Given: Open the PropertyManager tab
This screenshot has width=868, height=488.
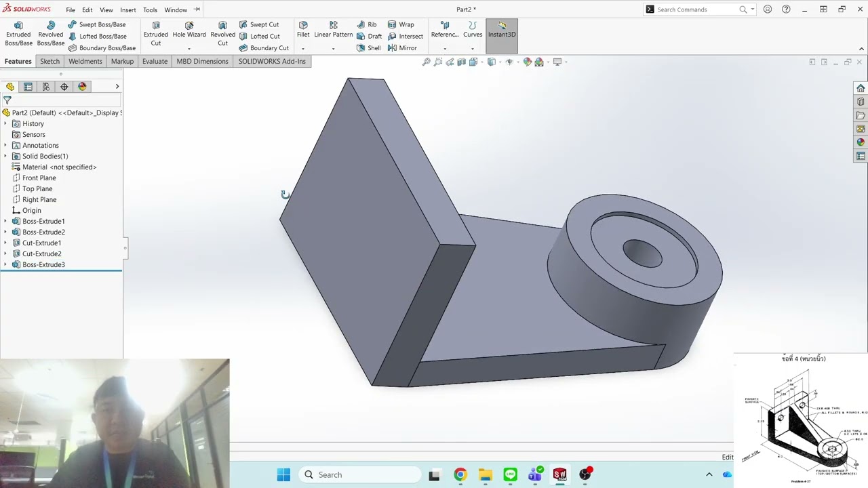Looking at the screenshot, I should point(28,87).
